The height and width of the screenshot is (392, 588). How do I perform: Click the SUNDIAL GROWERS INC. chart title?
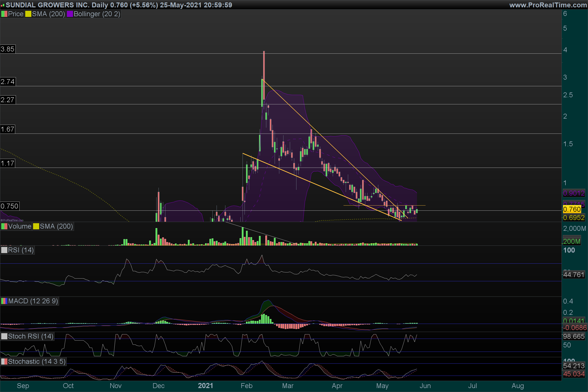click(x=48, y=5)
